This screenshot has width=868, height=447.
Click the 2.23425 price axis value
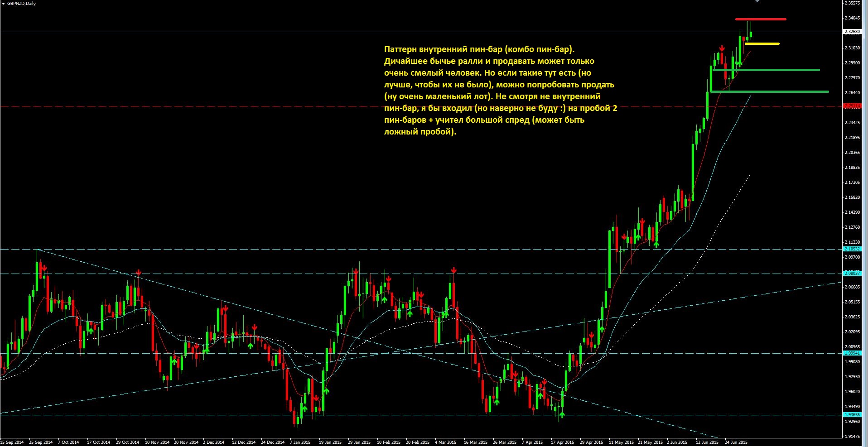pyautogui.click(x=853, y=123)
